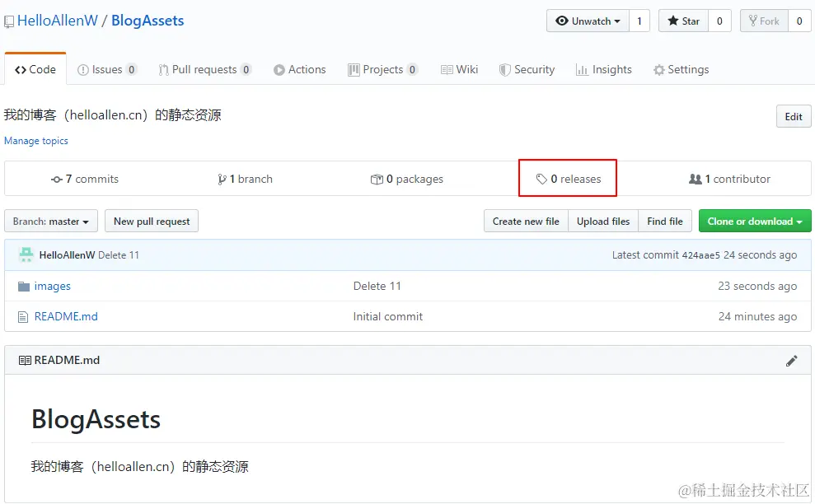The width and height of the screenshot is (815, 504).
Task: Click Create new file
Action: click(526, 222)
